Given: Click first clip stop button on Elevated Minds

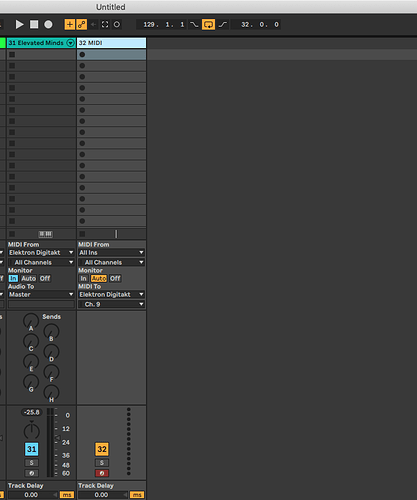Looking at the screenshot, I should pos(12,54).
